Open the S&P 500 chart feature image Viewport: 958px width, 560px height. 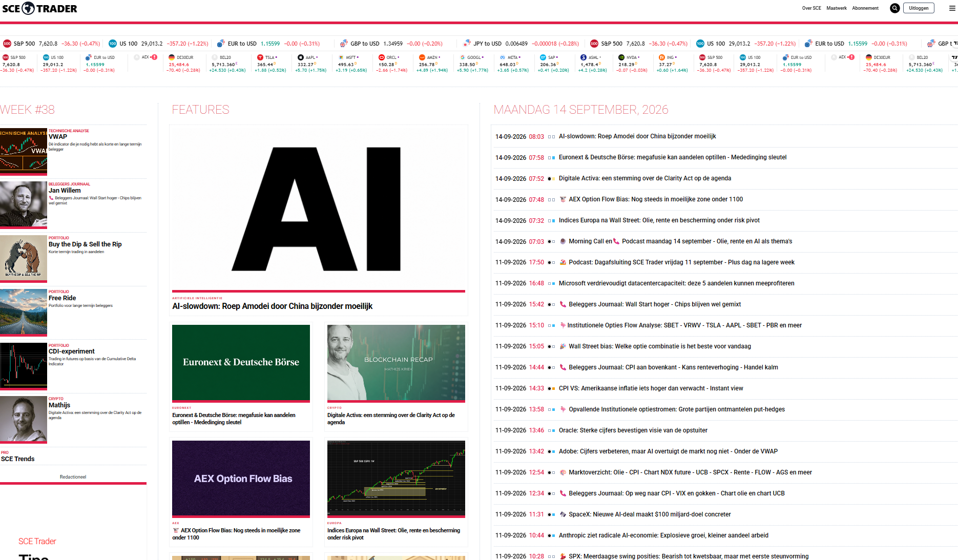point(396,478)
